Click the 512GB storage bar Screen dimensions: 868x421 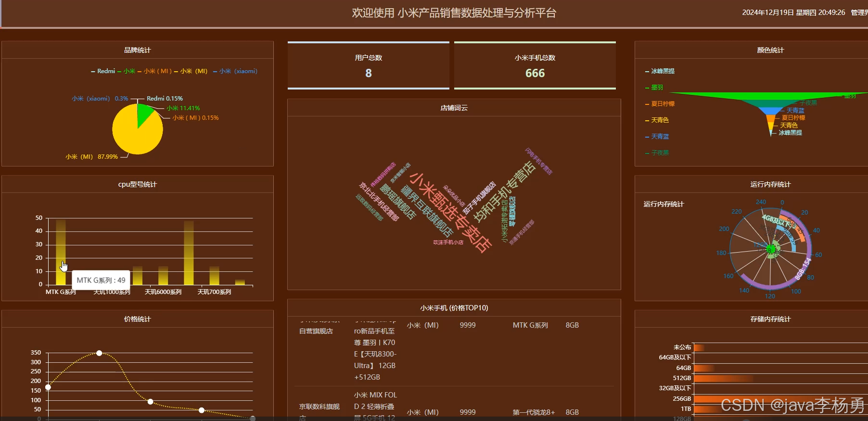click(723, 378)
